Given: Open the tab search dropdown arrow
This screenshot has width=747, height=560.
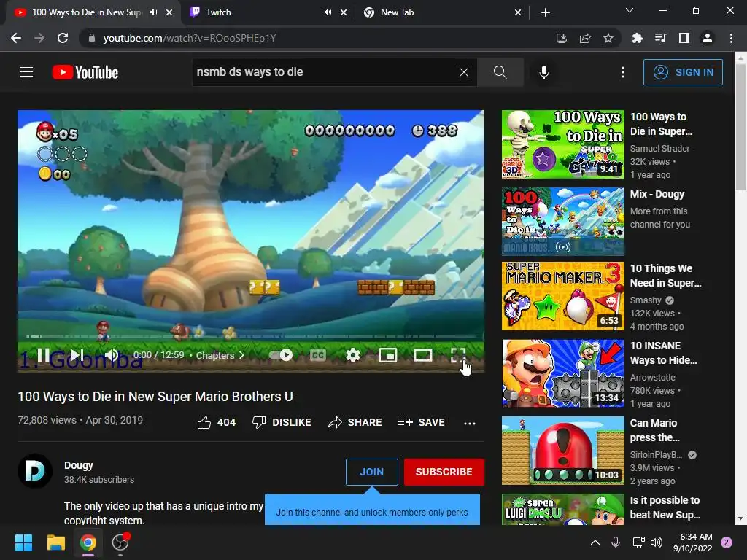Looking at the screenshot, I should [x=630, y=10].
